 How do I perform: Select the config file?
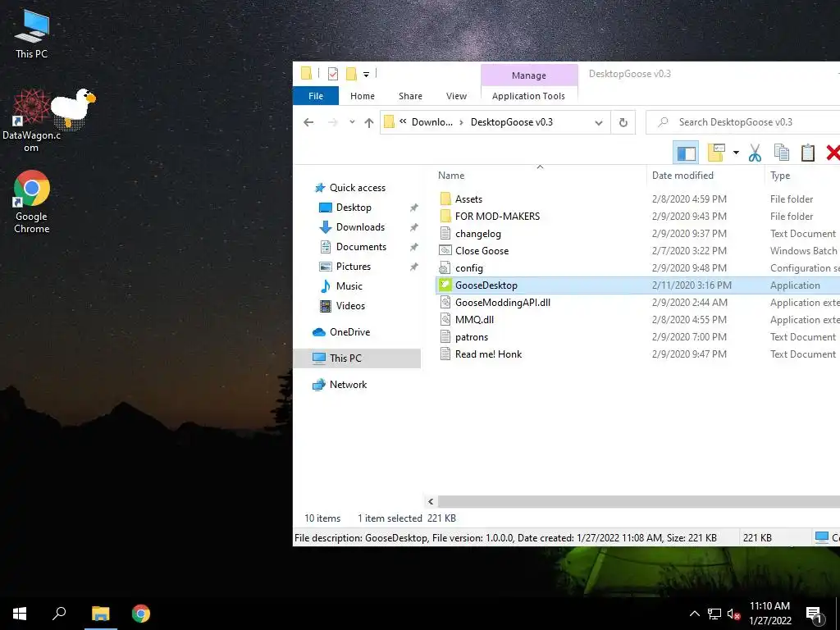[x=468, y=268]
